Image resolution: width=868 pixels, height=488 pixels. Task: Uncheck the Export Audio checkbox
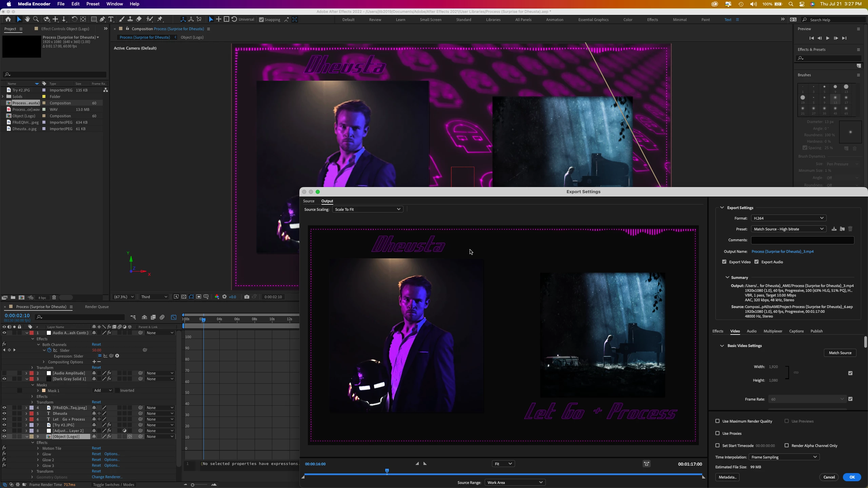pos(756,262)
